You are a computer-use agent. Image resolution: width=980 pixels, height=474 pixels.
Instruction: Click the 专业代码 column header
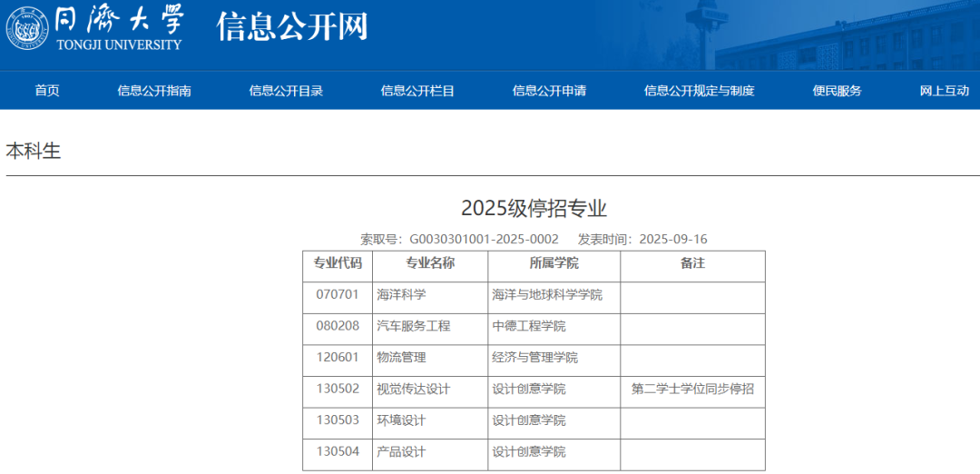(338, 263)
